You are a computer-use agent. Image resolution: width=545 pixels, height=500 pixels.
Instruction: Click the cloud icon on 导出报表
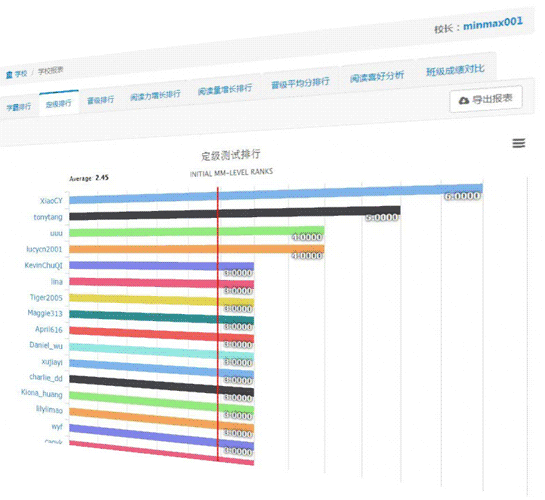(464, 101)
